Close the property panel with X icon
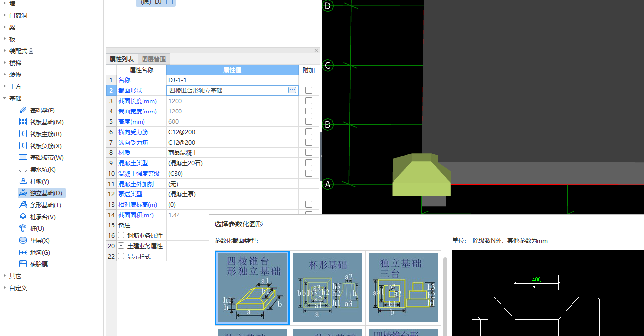644x336 pixels. click(316, 50)
